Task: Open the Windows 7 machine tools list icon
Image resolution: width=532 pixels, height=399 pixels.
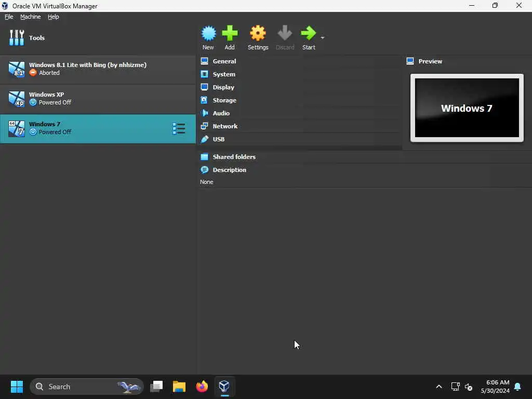Action: 179,129
